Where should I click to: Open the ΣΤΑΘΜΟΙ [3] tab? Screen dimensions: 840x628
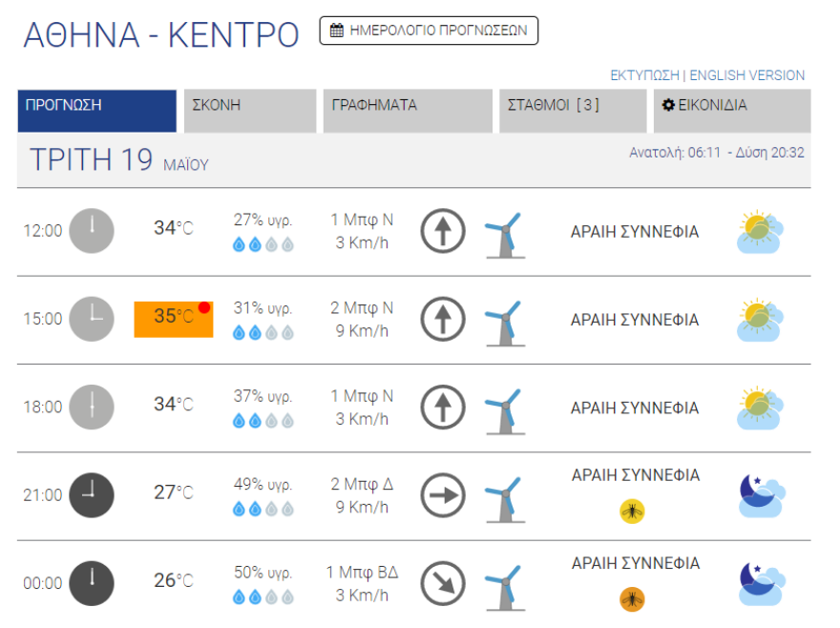coord(573,111)
